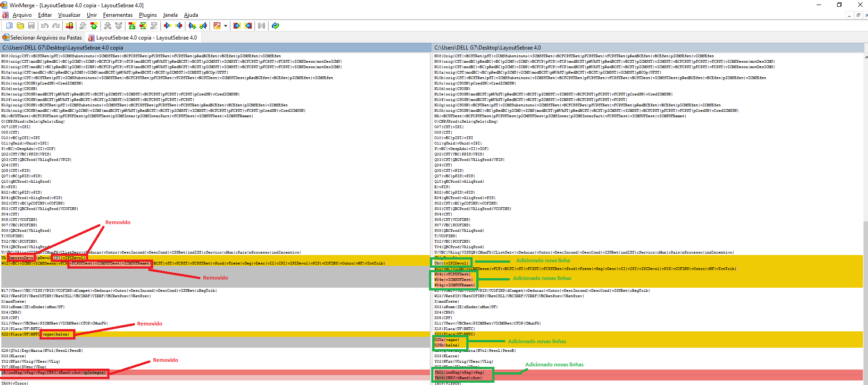Restore the inner document window button

pos(858,15)
